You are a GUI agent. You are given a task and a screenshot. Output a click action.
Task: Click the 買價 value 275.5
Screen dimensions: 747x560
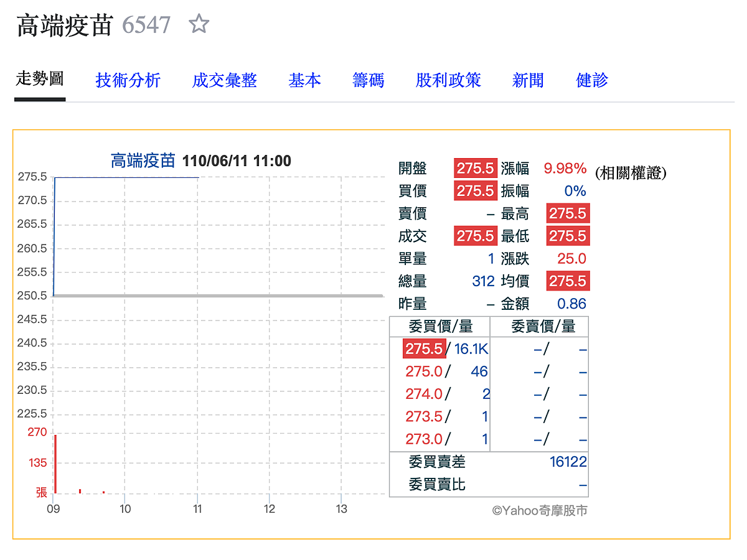(x=475, y=191)
